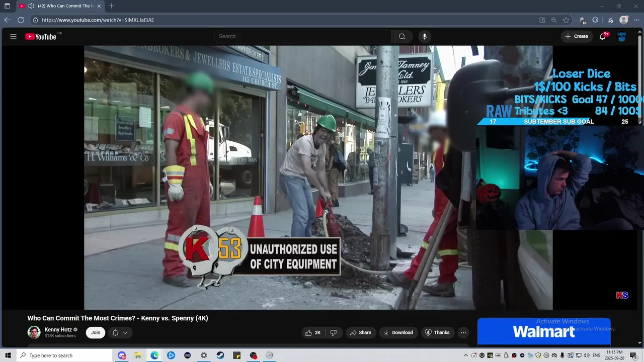Viewport: 644px width, 362px height.
Task: Switch the ENG input language indicator
Action: (x=597, y=355)
